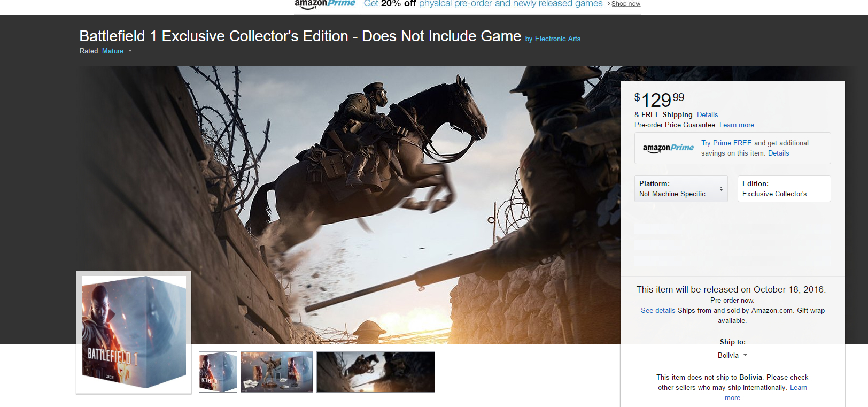Select the horse jumping trench thumbnail
Screen dimensions: 868x407
[x=375, y=372]
